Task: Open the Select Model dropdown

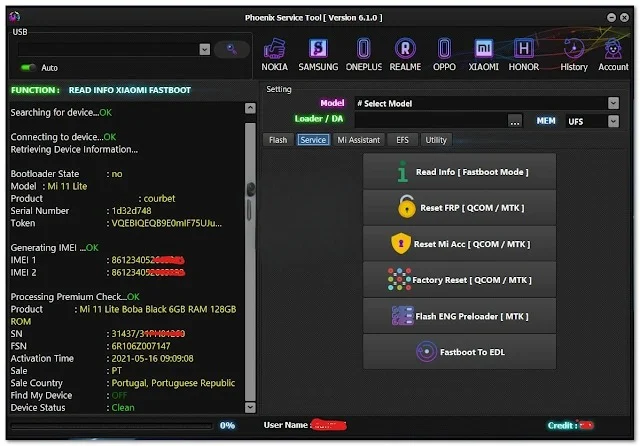Action: click(x=613, y=103)
